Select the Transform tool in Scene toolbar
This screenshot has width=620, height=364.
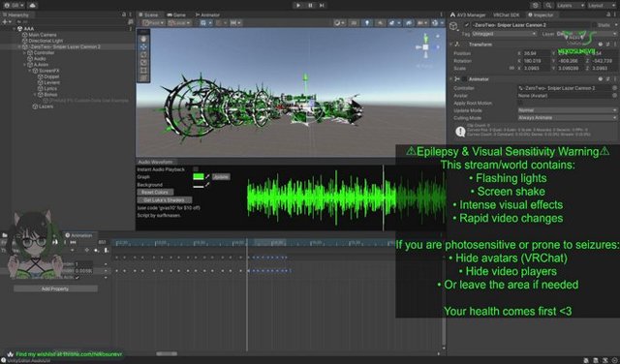(x=143, y=77)
